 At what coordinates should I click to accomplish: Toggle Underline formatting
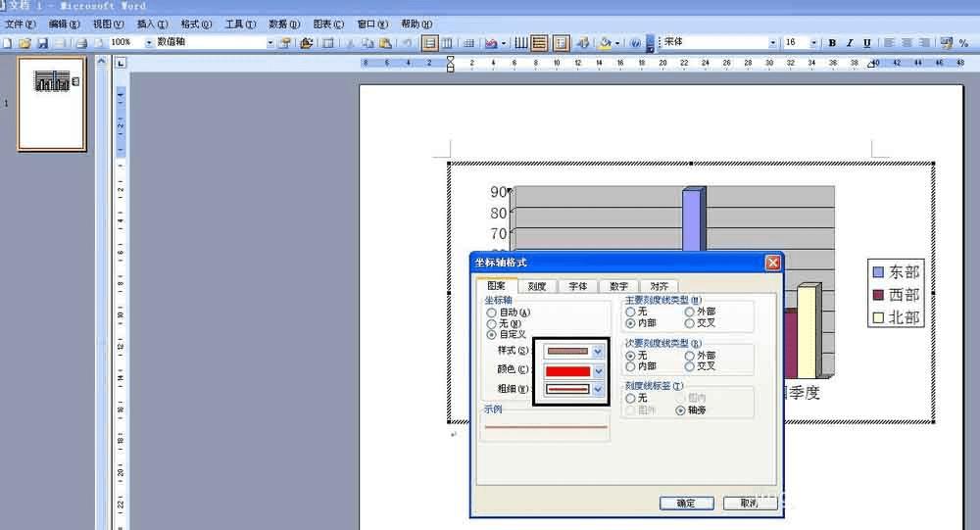click(x=867, y=42)
